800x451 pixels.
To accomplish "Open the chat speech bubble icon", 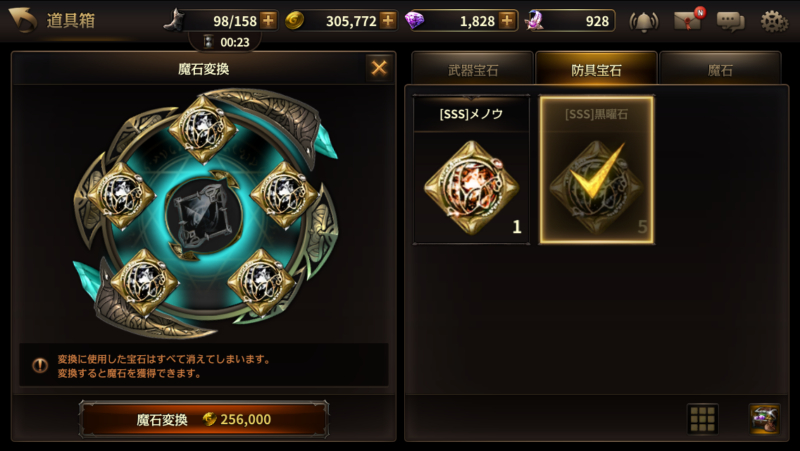I will pyautogui.click(x=731, y=21).
